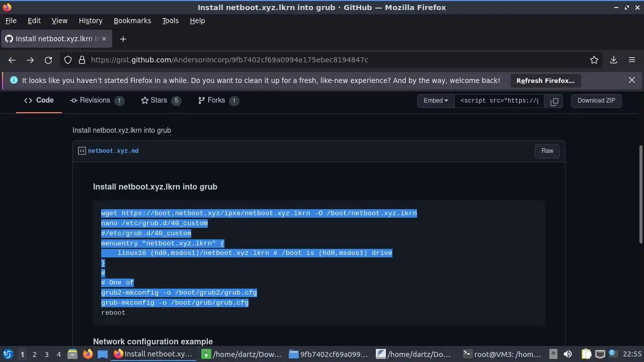Open the File menu

pos(11,21)
